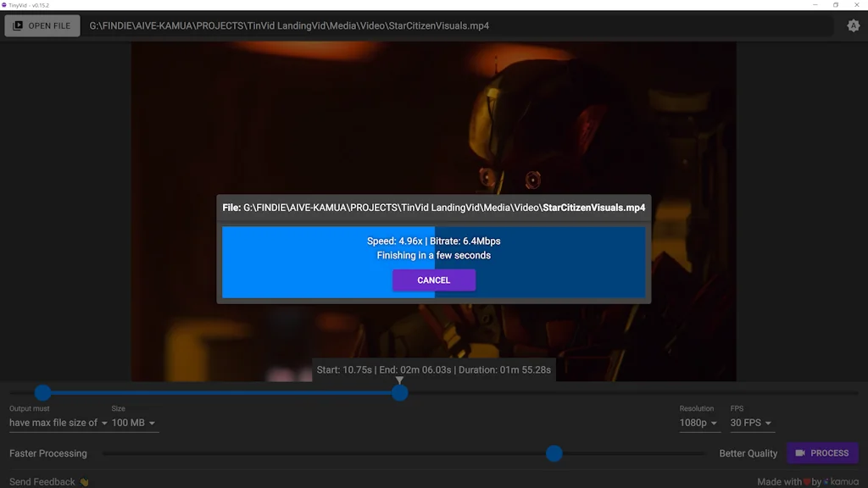Click the Faster Processing quality slider handle
Viewport: 868px width, 488px height.
click(x=554, y=453)
